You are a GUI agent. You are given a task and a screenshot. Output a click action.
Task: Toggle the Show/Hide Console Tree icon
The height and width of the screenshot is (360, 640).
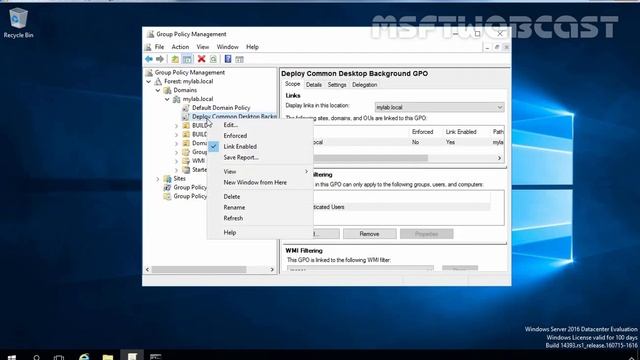187,59
